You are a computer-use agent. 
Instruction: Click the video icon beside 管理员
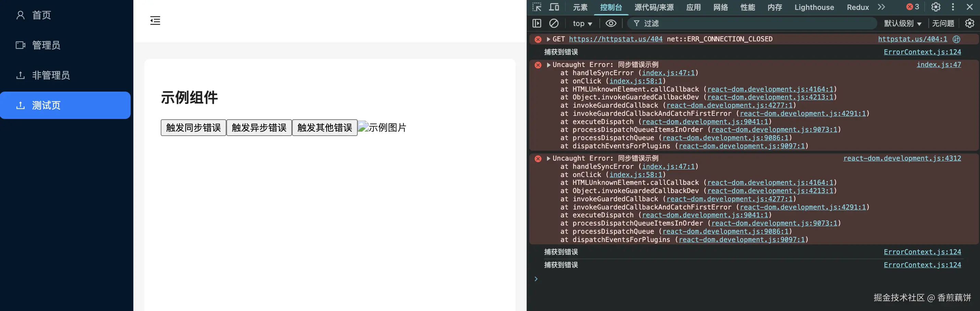click(21, 45)
